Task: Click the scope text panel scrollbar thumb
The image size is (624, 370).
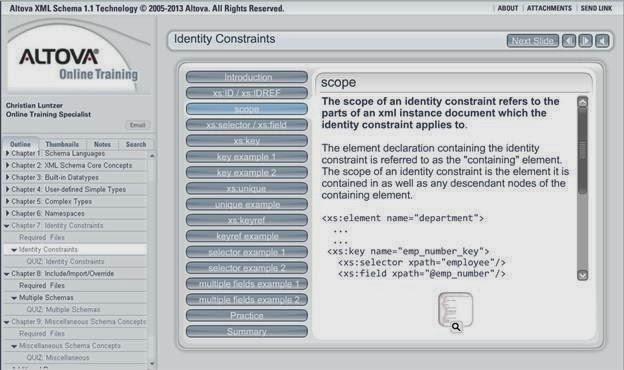Action: coord(582,150)
